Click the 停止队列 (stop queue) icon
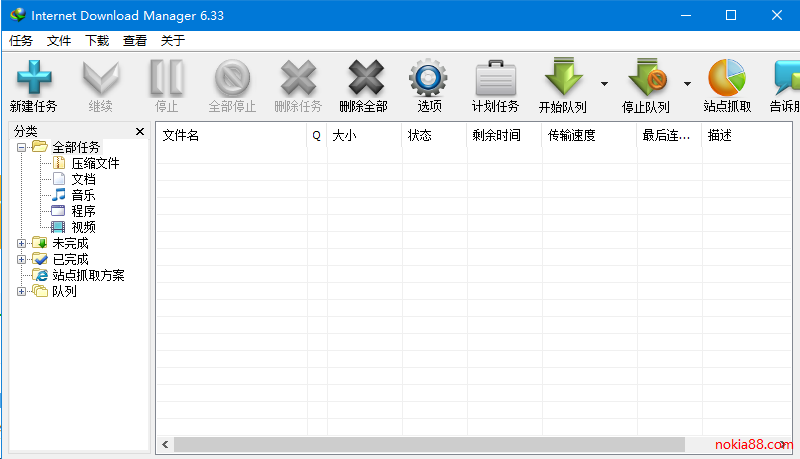The image size is (800, 459). coord(646,76)
